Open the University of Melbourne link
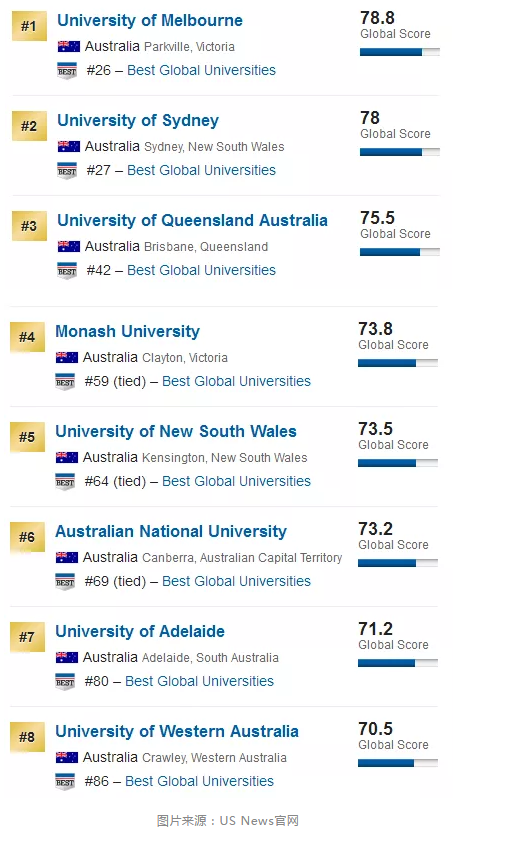The width and height of the screenshot is (513, 844). [x=150, y=20]
